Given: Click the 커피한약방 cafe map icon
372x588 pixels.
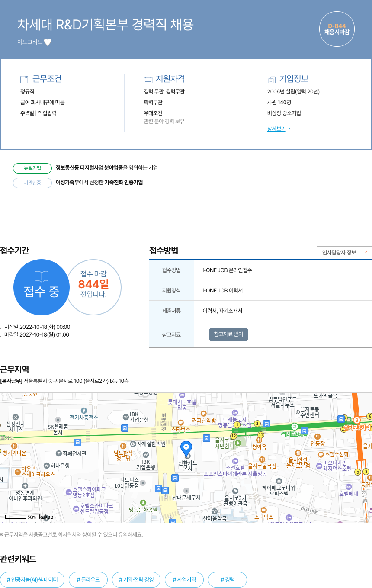Looking at the screenshot, I should [x=203, y=414].
